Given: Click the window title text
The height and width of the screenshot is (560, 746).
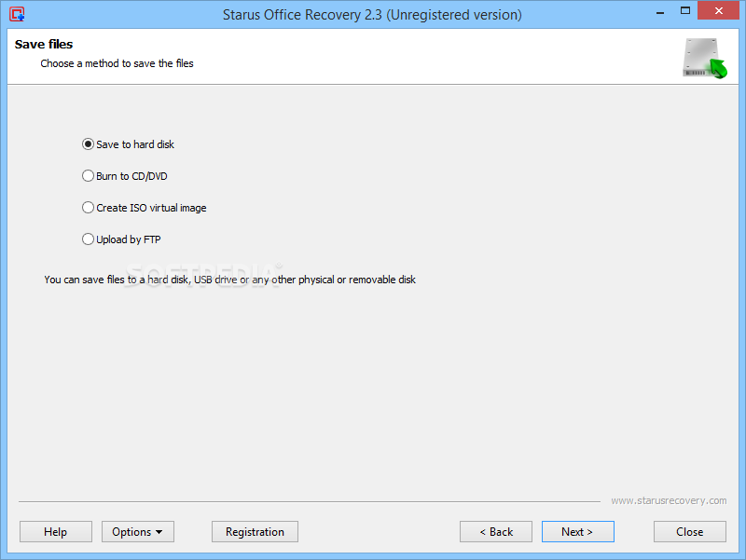Looking at the screenshot, I should (372, 15).
